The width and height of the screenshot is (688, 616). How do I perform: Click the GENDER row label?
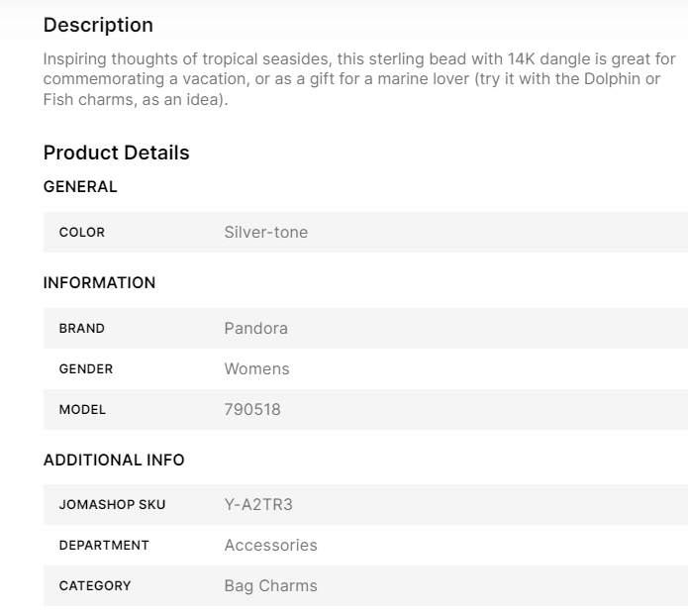coord(86,368)
